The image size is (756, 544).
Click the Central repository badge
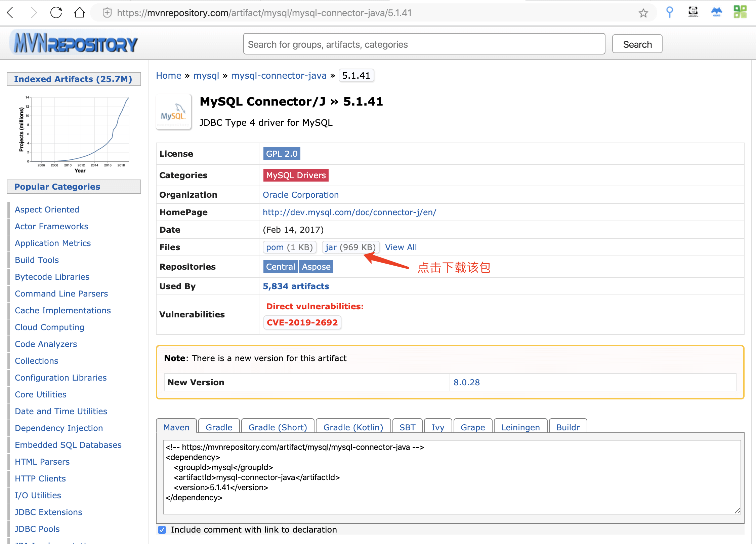pos(280,267)
